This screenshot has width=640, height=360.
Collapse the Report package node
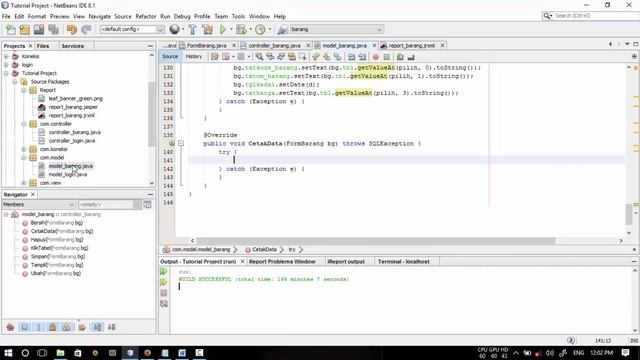click(24, 90)
